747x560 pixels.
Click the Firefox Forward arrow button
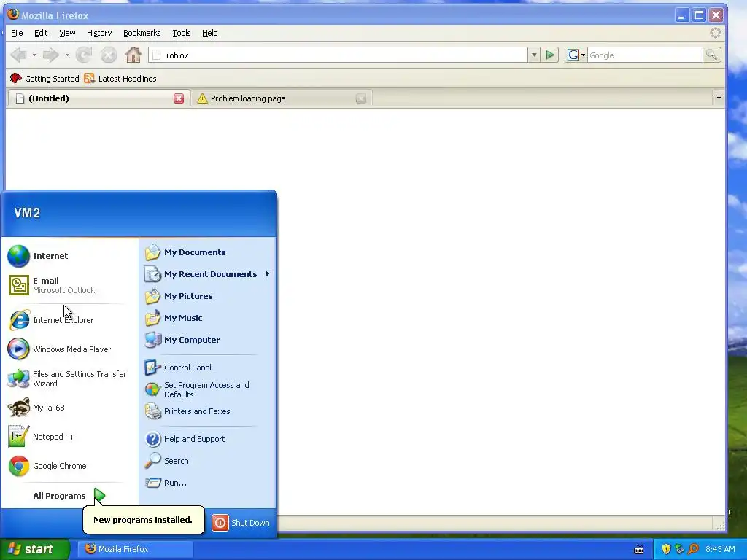click(x=50, y=55)
